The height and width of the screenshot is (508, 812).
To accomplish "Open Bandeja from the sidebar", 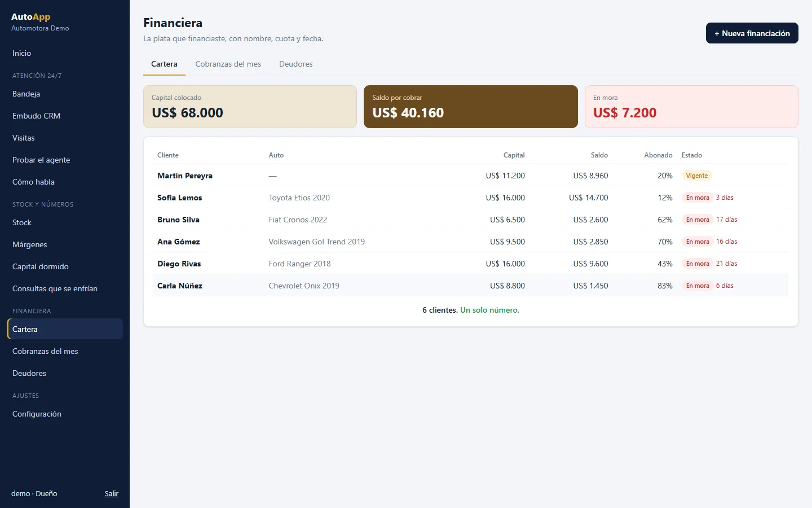I will pyautogui.click(x=65, y=94).
